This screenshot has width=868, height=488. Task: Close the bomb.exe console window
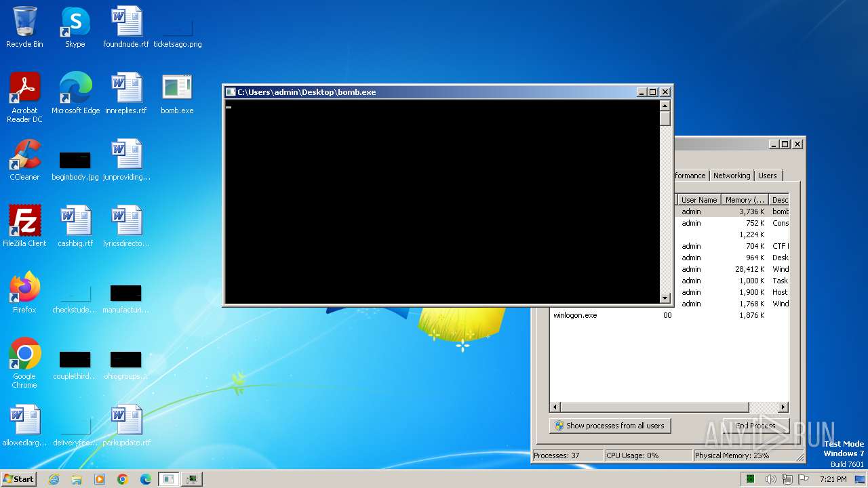[x=665, y=92]
